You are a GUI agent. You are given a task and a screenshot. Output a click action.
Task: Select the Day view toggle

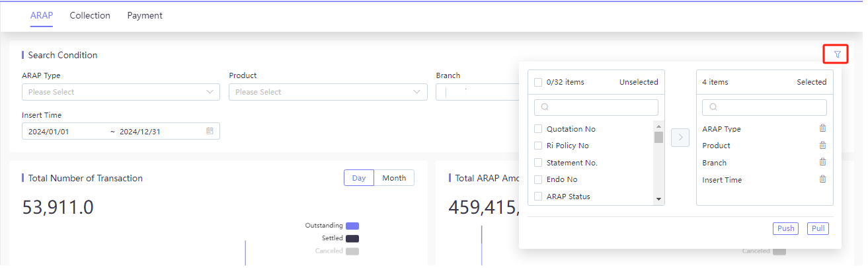tap(359, 178)
